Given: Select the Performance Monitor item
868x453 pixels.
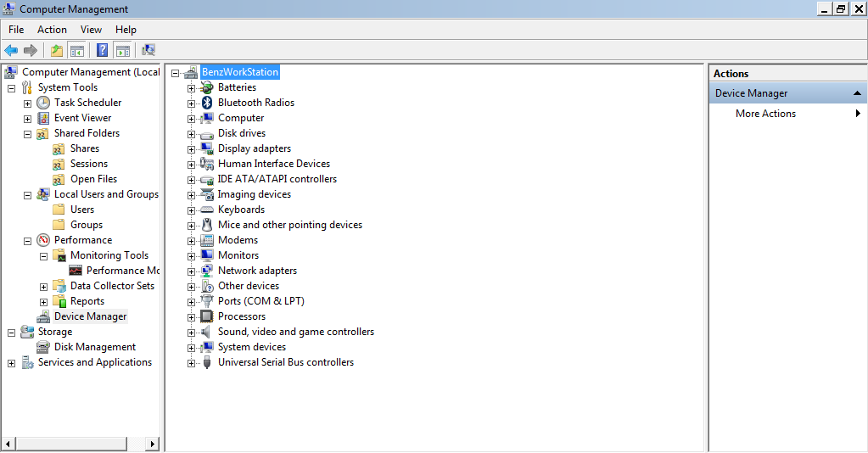Looking at the screenshot, I should (122, 271).
